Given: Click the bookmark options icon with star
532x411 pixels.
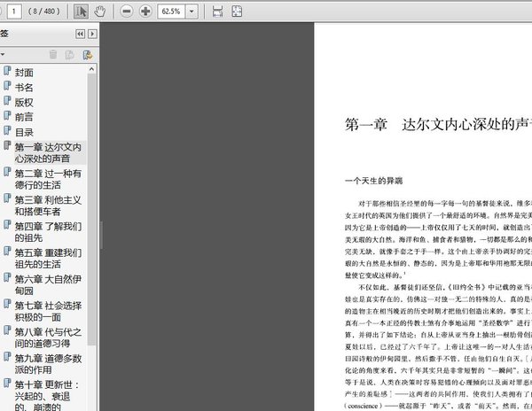Looking at the screenshot, I should (x=88, y=55).
